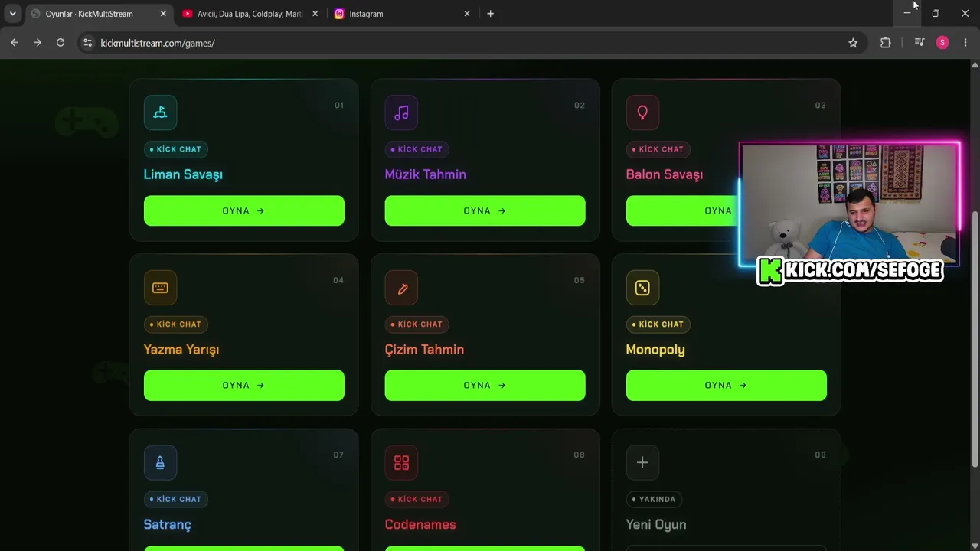Click the Balon Savaşı title
This screenshot has height=551, width=980.
click(665, 174)
